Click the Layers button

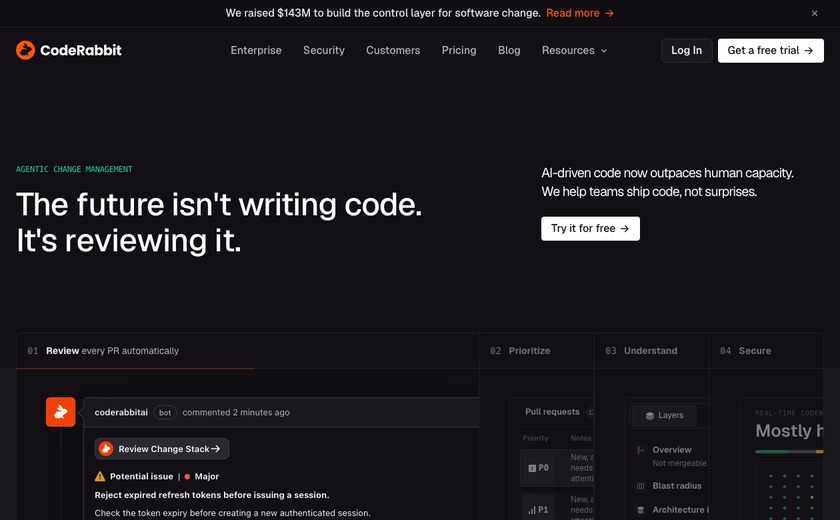[x=664, y=416]
